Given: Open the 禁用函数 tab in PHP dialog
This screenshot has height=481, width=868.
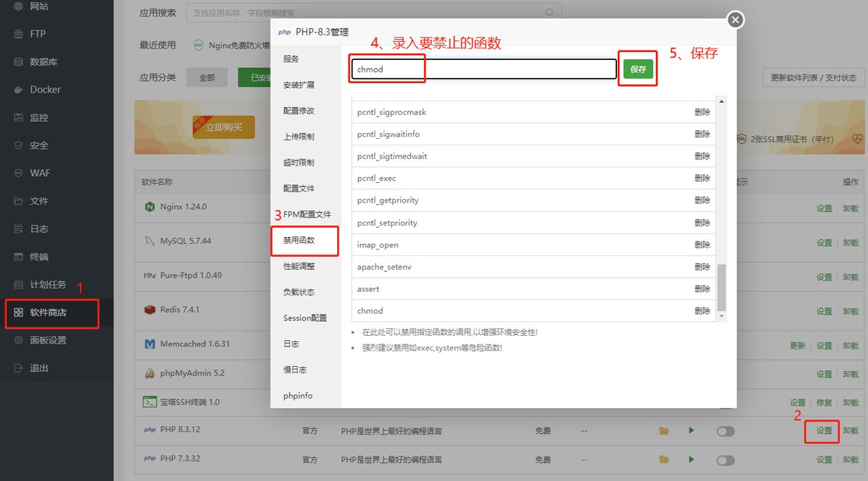Looking at the screenshot, I should [x=299, y=240].
